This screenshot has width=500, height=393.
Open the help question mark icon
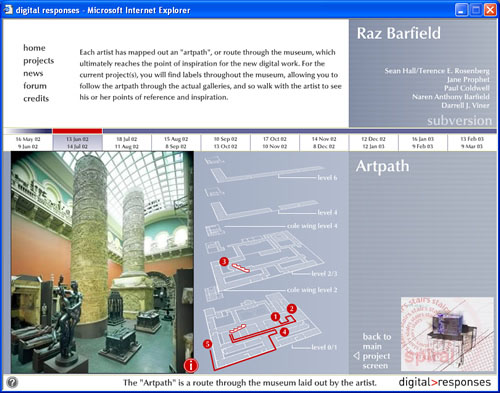pyautogui.click(x=12, y=382)
